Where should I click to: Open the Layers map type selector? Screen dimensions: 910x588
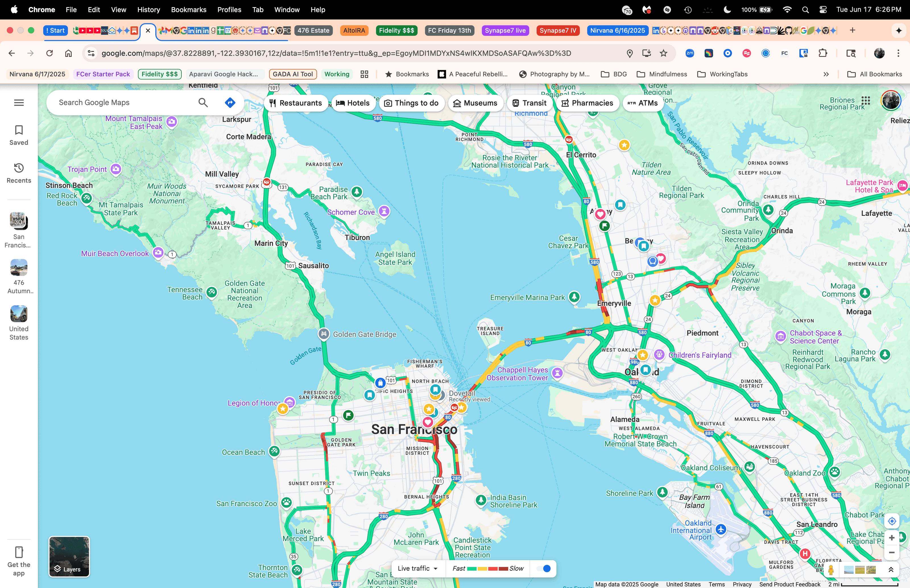coord(69,557)
